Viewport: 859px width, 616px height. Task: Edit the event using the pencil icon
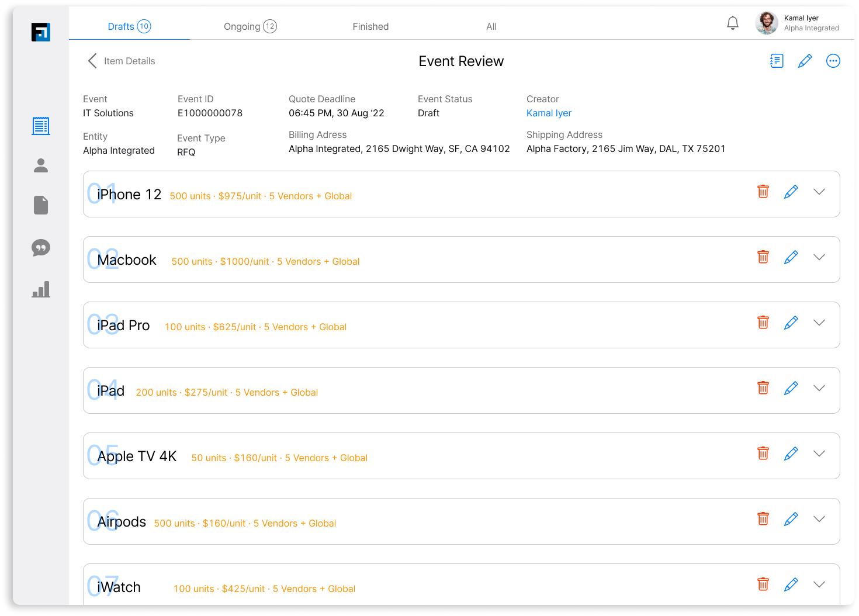[x=805, y=60]
